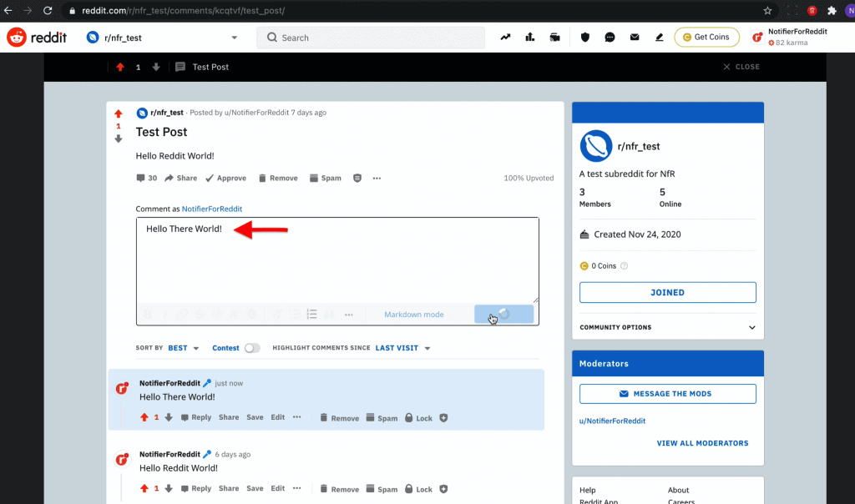Approve the Test Post

pos(225,179)
